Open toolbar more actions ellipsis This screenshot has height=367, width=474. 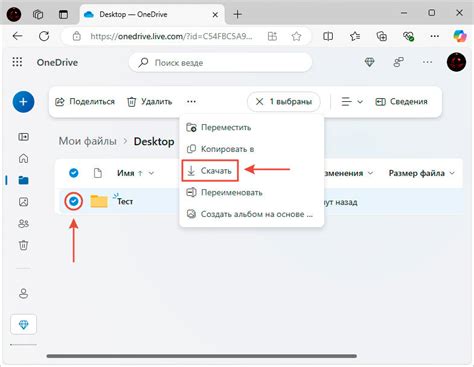(191, 102)
